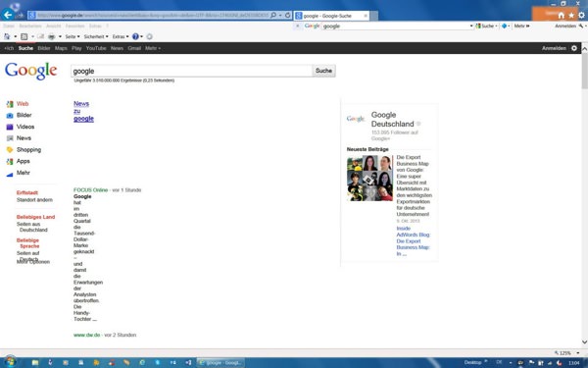This screenshot has width=588, height=368.
Task: Click the blue help question mark icon
Action: 135,36
